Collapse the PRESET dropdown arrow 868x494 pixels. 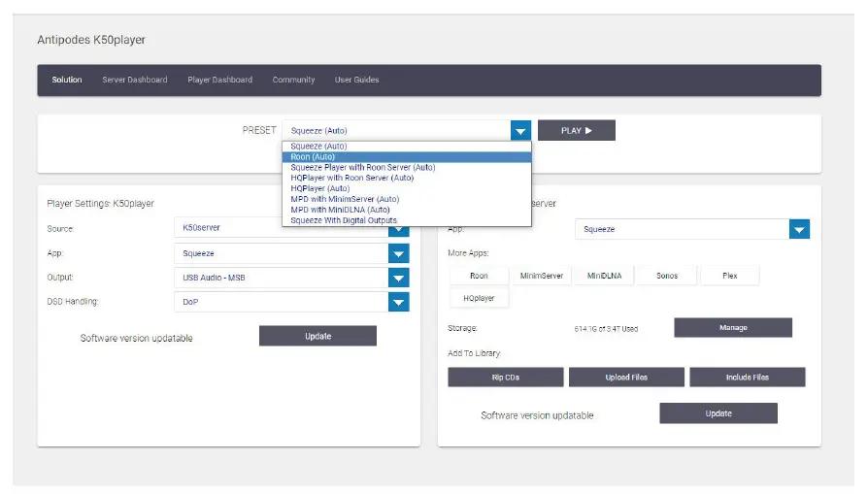pyautogui.click(x=520, y=131)
